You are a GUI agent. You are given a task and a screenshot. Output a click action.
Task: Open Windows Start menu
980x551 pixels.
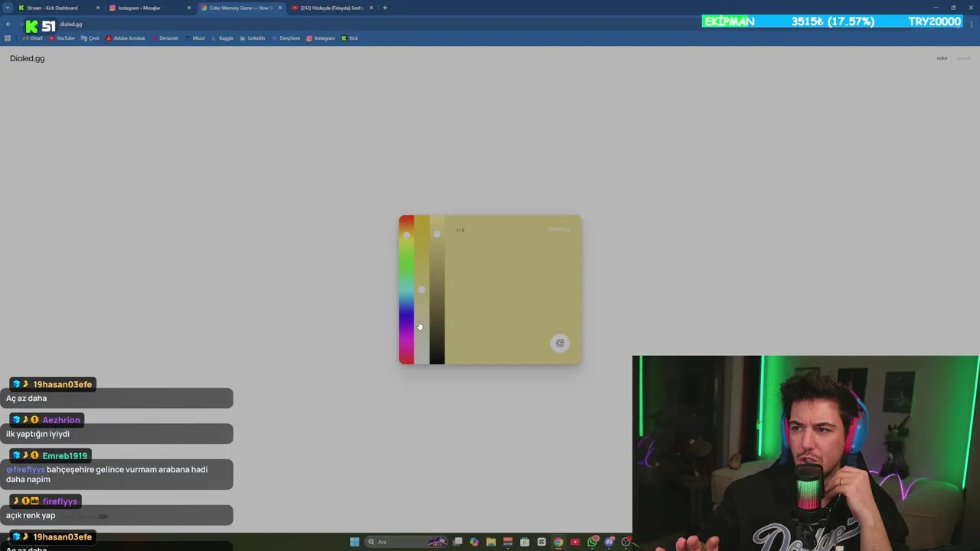[x=354, y=542]
